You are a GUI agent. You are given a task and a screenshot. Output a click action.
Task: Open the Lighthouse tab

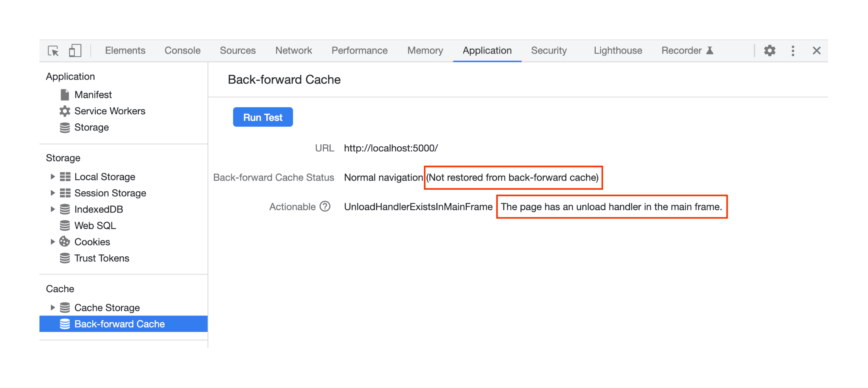[618, 51]
